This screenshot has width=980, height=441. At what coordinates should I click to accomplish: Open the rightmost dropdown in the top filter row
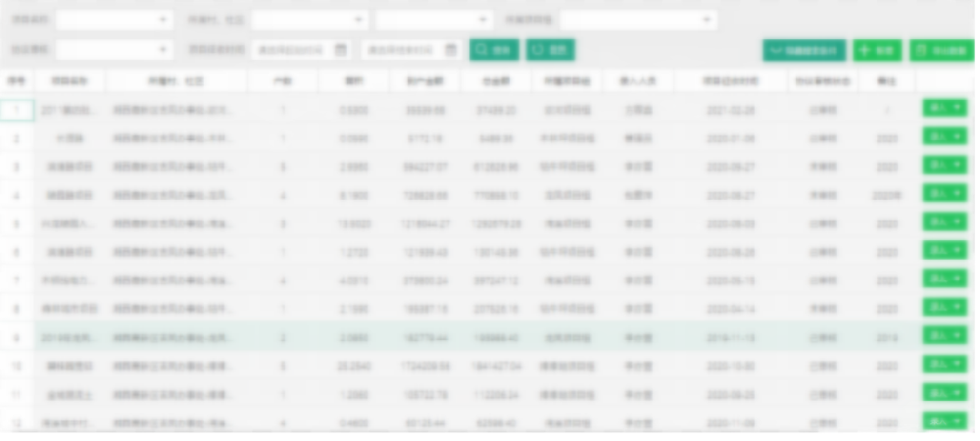638,20
